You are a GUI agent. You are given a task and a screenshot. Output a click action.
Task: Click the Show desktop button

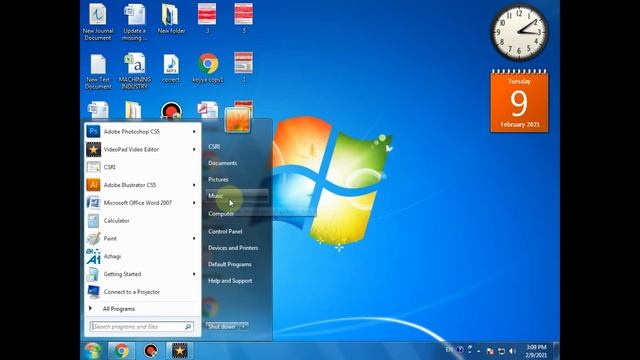(556, 351)
